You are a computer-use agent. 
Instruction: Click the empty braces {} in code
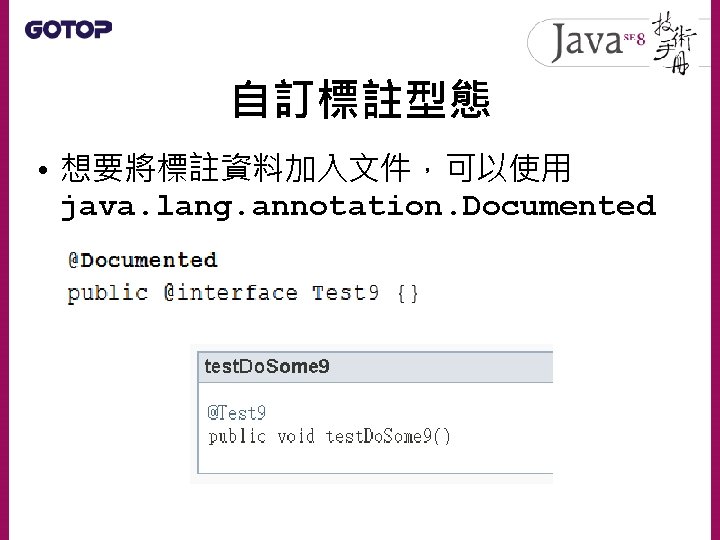[408, 293]
